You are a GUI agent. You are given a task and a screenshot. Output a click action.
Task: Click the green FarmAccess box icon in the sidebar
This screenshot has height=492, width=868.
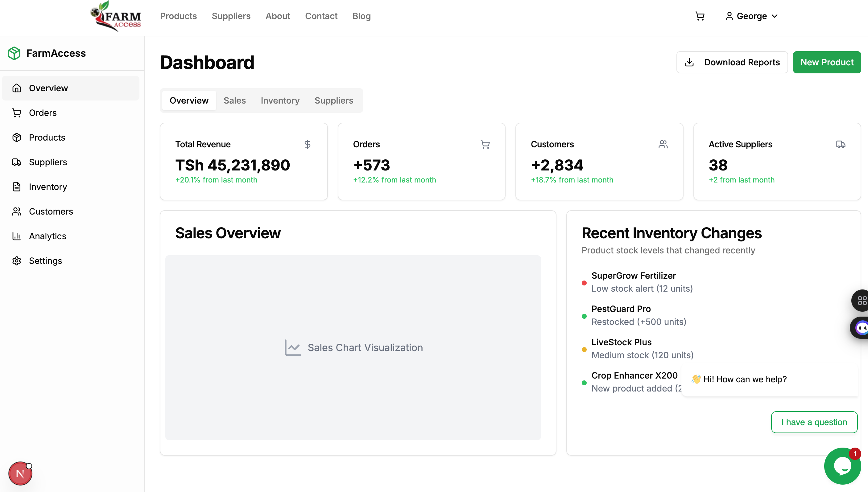click(x=14, y=53)
